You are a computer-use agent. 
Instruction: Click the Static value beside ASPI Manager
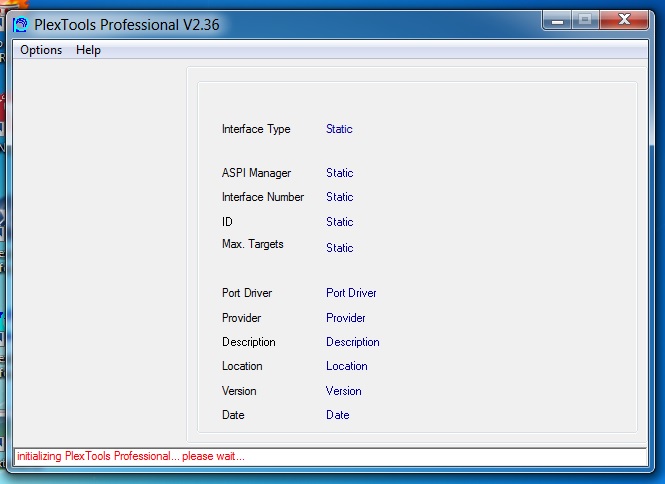(x=340, y=173)
